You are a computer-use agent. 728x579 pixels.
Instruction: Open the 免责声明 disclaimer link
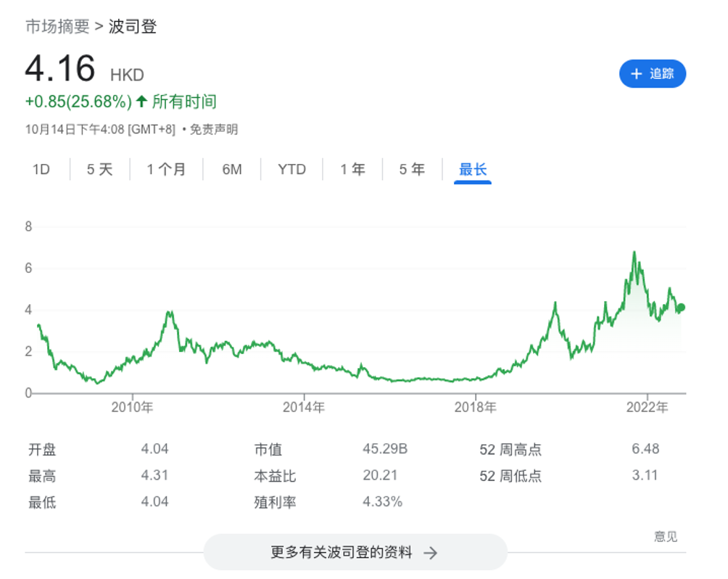[214, 129]
